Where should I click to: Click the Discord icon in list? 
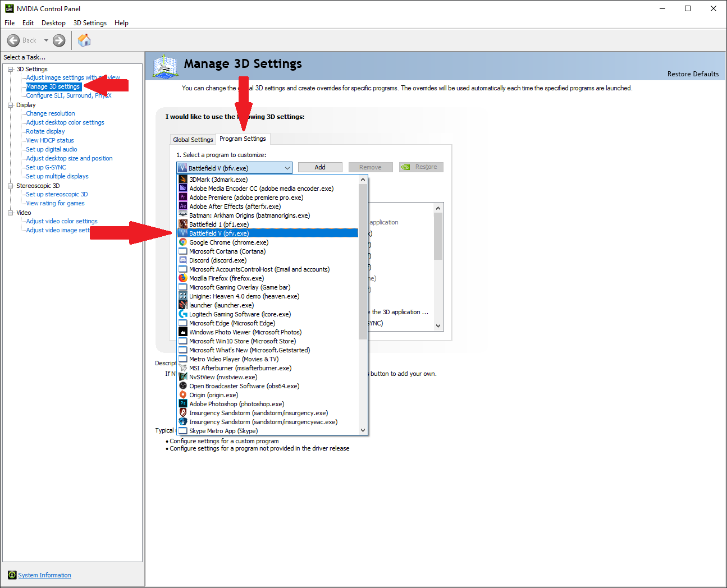[183, 260]
